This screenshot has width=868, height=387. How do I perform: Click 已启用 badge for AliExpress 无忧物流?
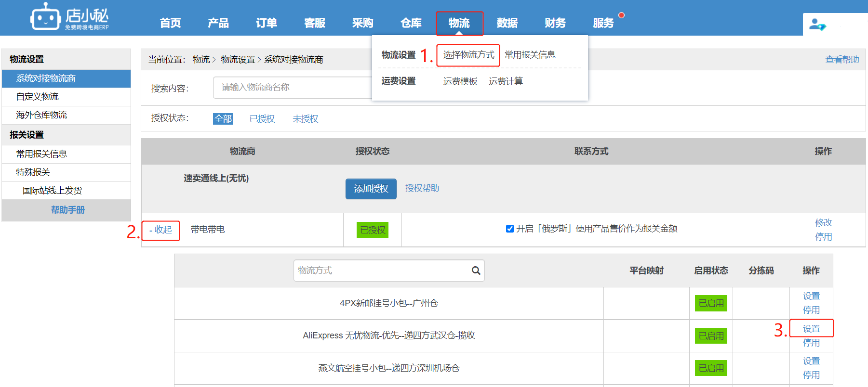[x=711, y=336]
